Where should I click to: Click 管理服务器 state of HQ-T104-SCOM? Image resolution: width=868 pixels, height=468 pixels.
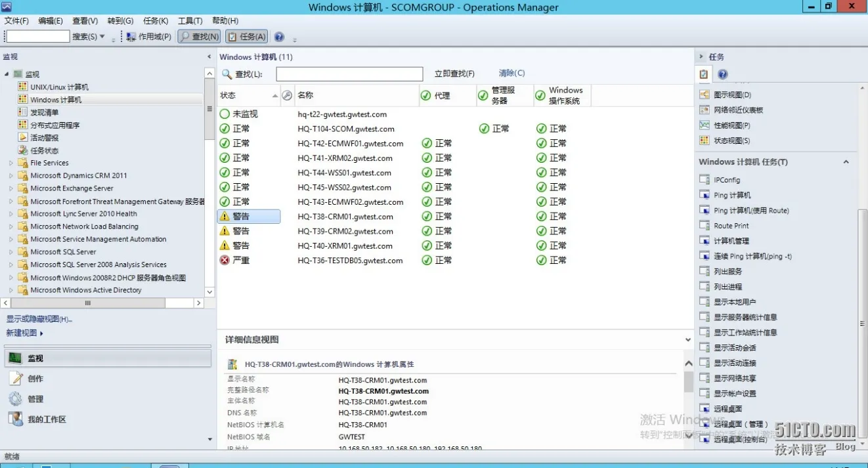(494, 129)
